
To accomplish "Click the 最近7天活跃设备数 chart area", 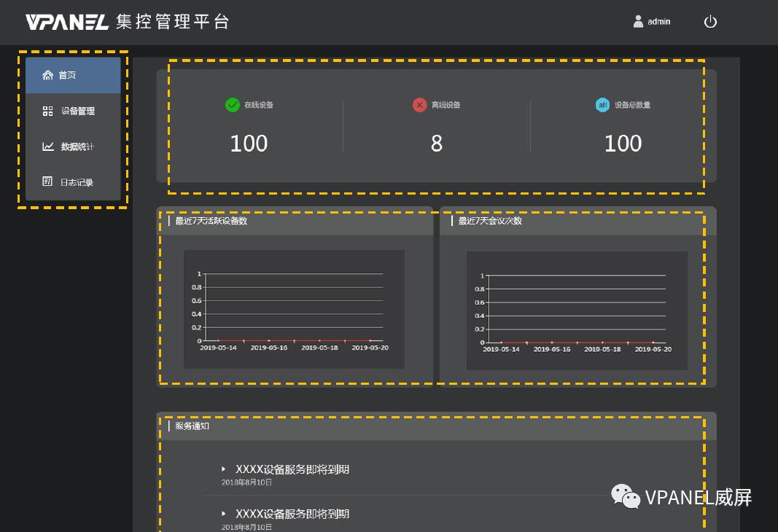I will 294,308.
